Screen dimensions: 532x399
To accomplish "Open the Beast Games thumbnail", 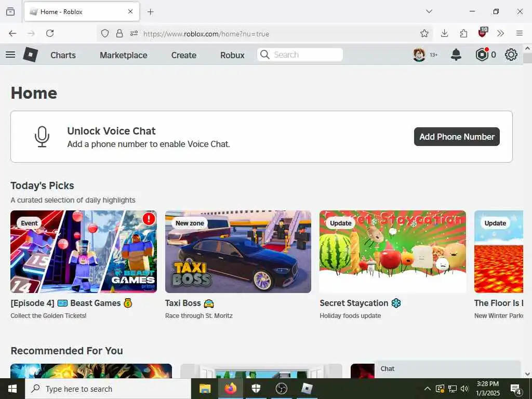I will (x=84, y=251).
